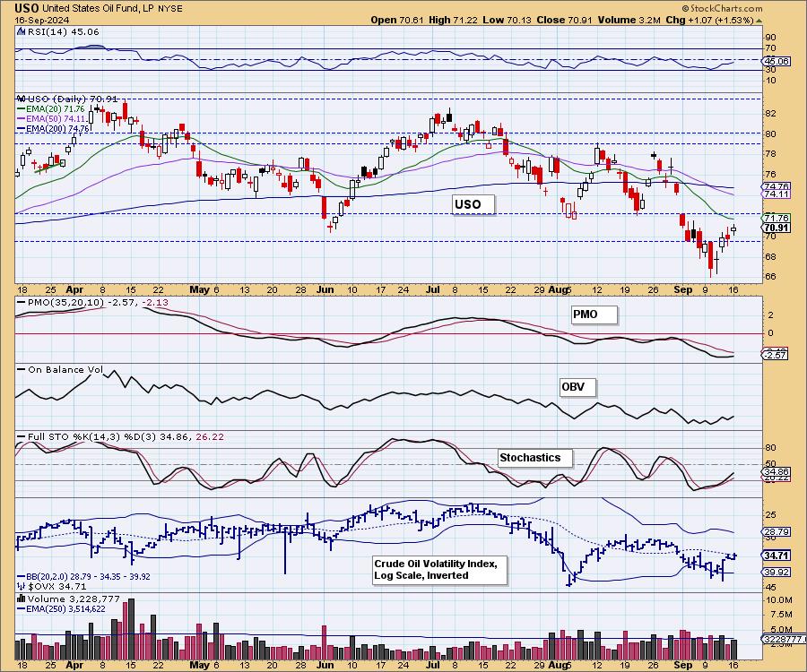Click the High 71.22 value
The image size is (807, 672).
(453, 20)
